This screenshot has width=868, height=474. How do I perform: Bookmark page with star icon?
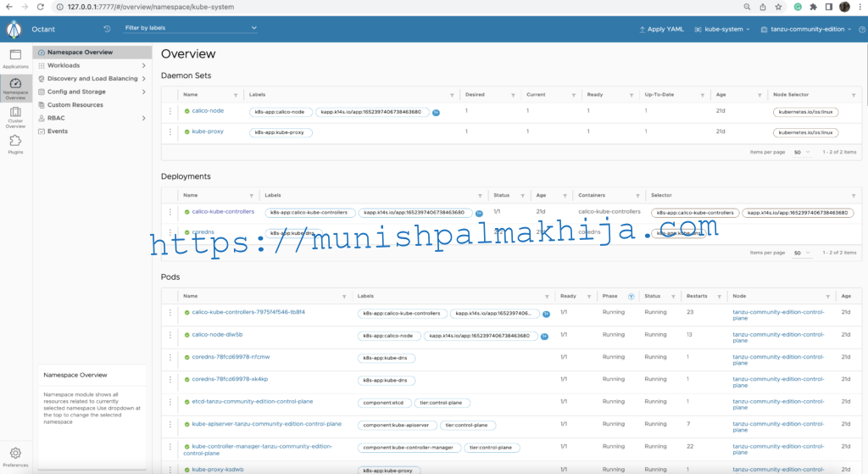coord(778,7)
